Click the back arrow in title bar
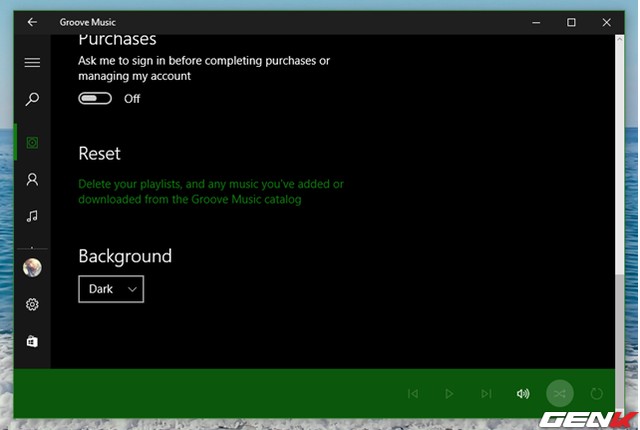This screenshot has height=430, width=640. click(32, 22)
